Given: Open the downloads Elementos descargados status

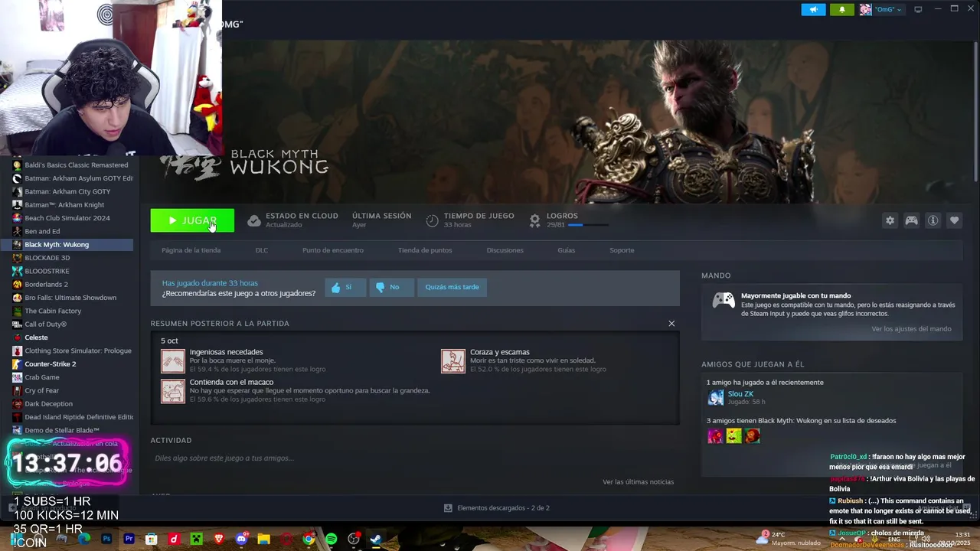Looking at the screenshot, I should point(498,508).
